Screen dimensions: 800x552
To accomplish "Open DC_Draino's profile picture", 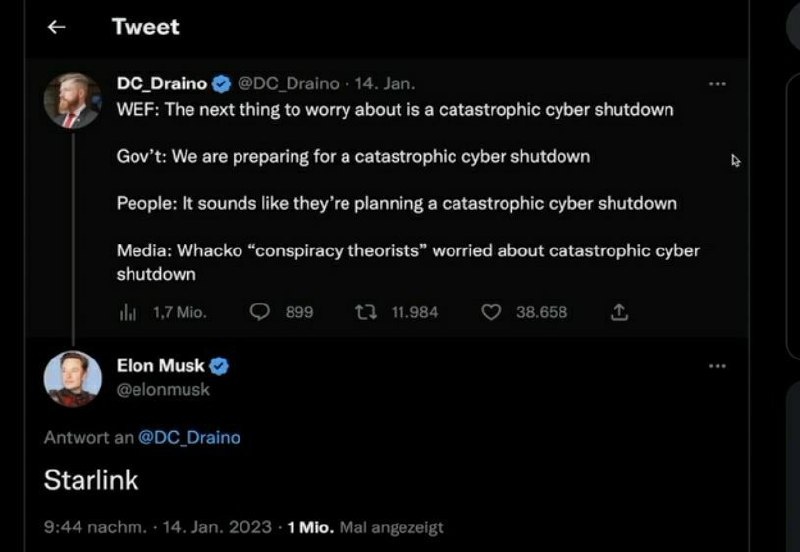I will 72,101.
